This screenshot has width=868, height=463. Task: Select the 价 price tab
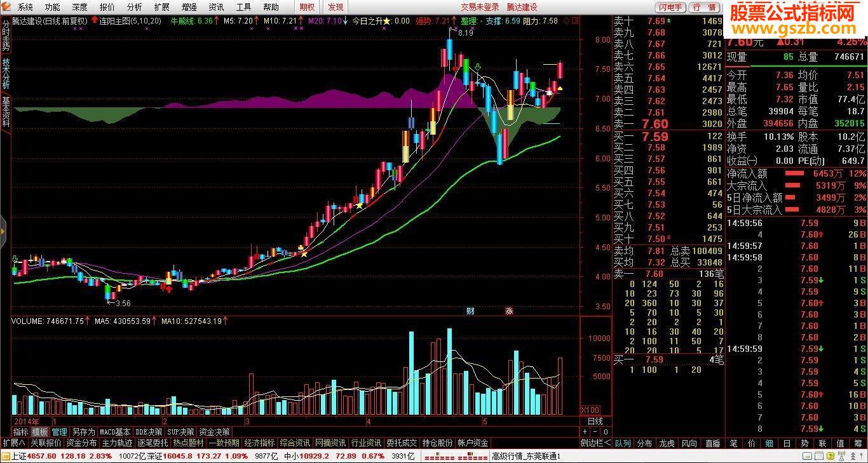pos(751,443)
